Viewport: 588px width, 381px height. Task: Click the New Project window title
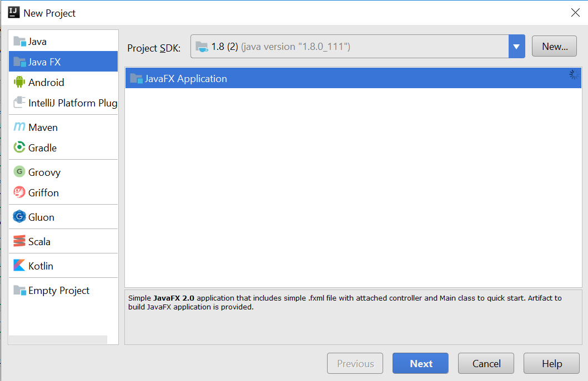click(x=49, y=13)
